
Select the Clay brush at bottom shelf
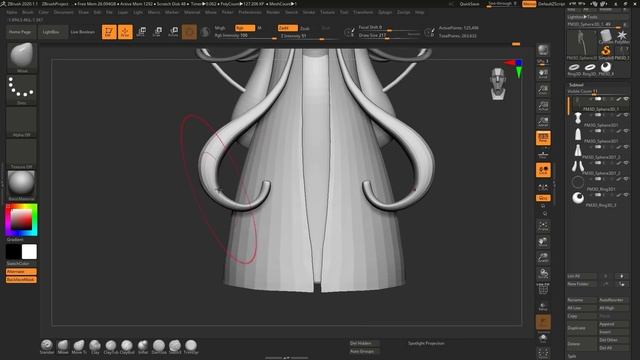point(95,346)
